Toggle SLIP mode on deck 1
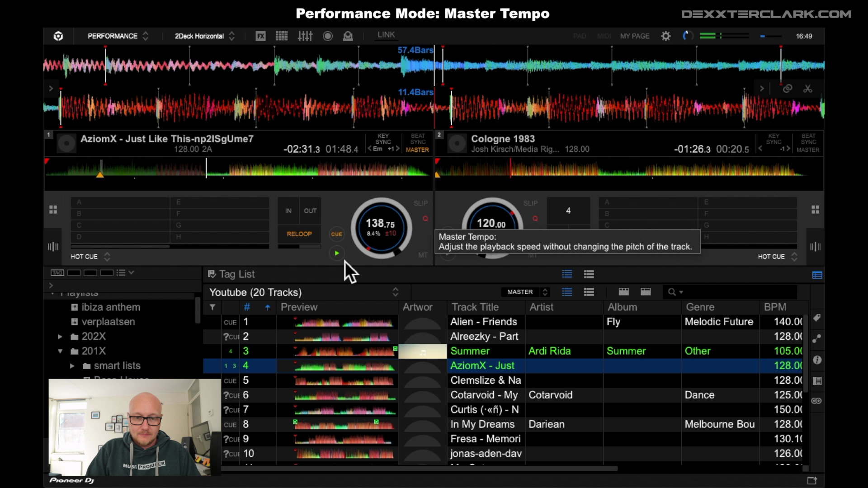Image resolution: width=868 pixels, height=488 pixels. (420, 203)
